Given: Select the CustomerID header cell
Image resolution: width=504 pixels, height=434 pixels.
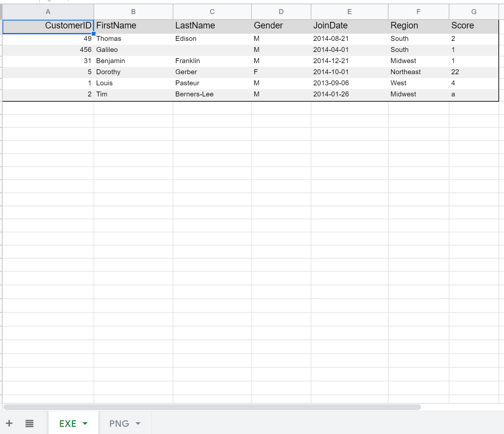Looking at the screenshot, I should click(x=48, y=25).
